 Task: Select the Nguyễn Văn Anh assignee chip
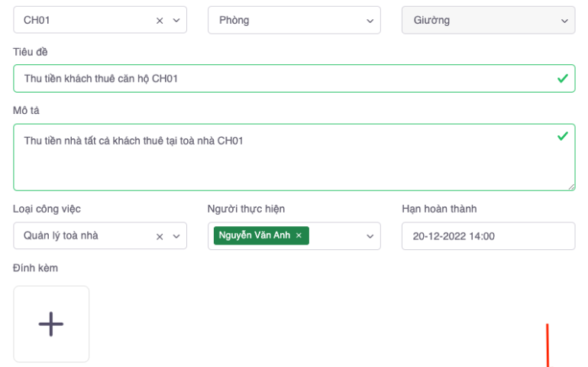[254, 235]
